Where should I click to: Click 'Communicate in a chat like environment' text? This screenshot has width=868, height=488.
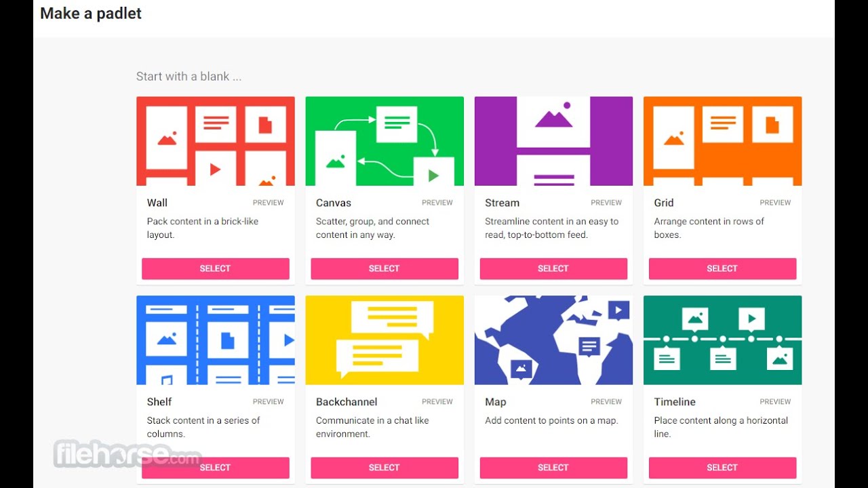372,427
